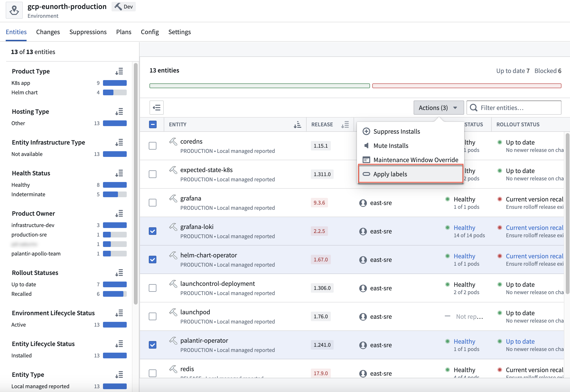Click the Suppress Installs plus icon
This screenshot has height=392, width=570.
point(366,131)
